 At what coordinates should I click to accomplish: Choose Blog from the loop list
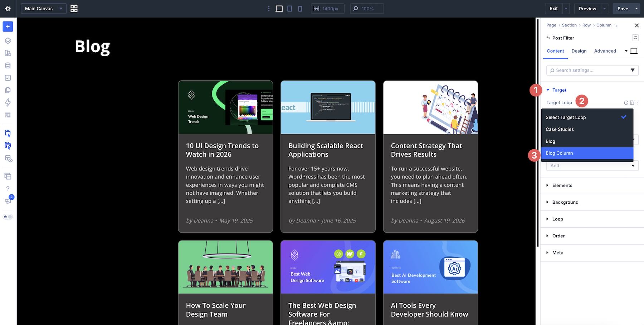pos(587,141)
